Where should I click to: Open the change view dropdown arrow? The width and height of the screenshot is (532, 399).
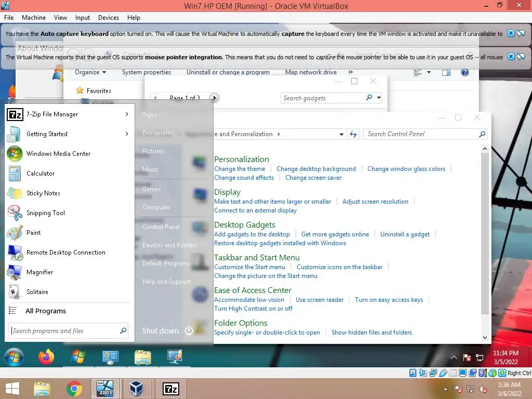tap(429, 72)
